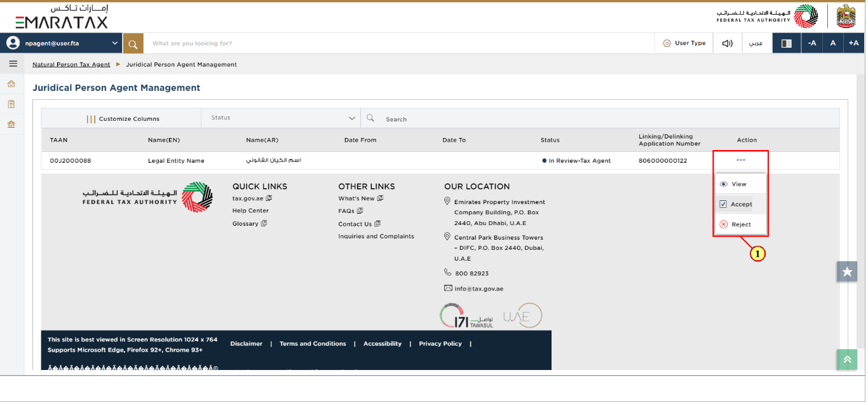Viewport: 868px width, 405px height.
Task: Click Customize Columns
Action: 123,119
